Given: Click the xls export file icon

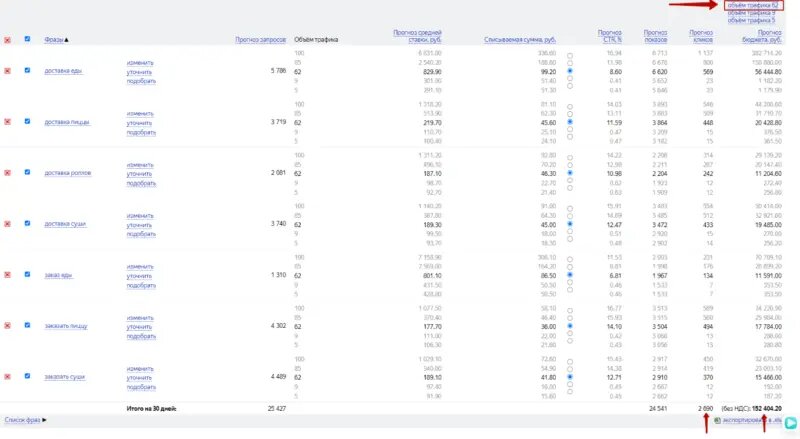Looking at the screenshot, I should pos(717,420).
